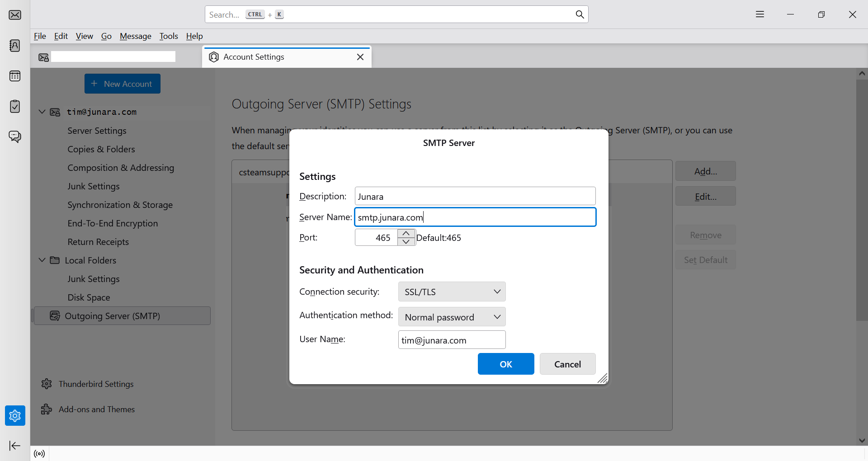Click the dialog resize grip corner
This screenshot has height=461, width=868.
pyautogui.click(x=603, y=379)
